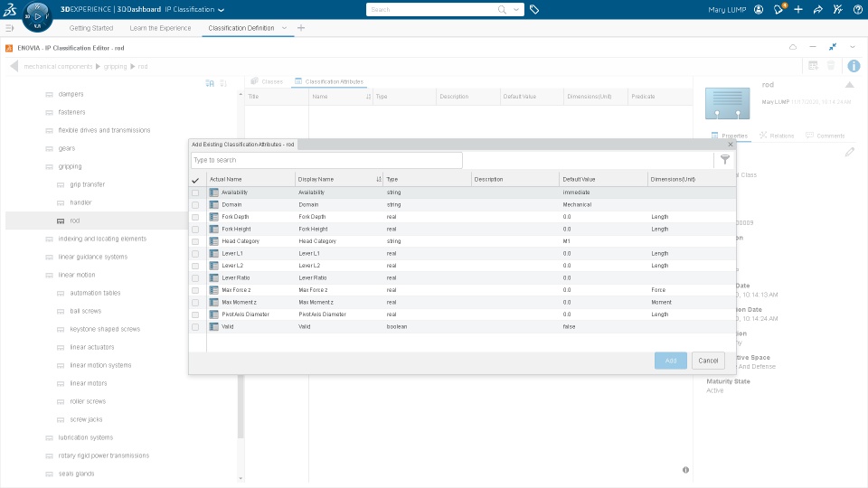Open the Classes tab

point(267,81)
